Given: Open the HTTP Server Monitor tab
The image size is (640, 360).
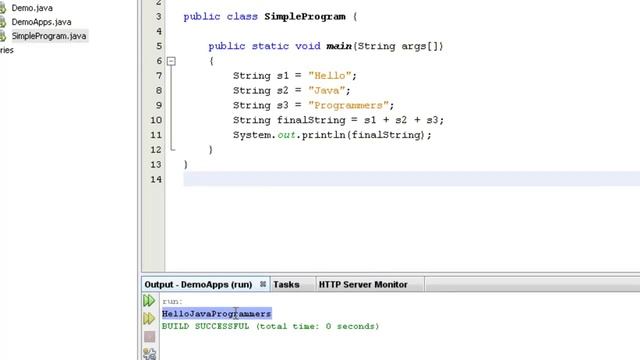Looking at the screenshot, I should [363, 284].
